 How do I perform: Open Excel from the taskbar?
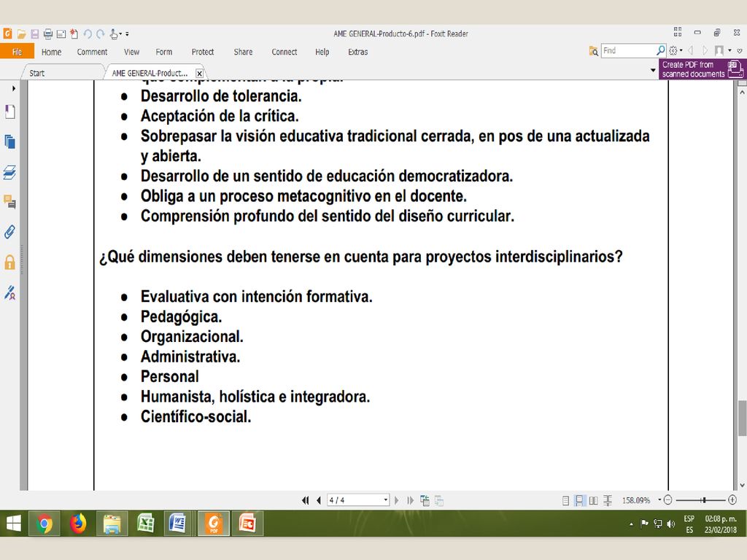click(146, 524)
